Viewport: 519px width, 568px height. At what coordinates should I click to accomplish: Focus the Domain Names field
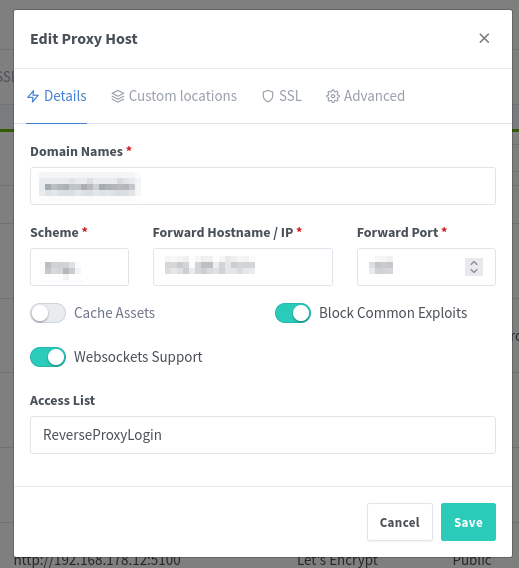tap(263, 186)
